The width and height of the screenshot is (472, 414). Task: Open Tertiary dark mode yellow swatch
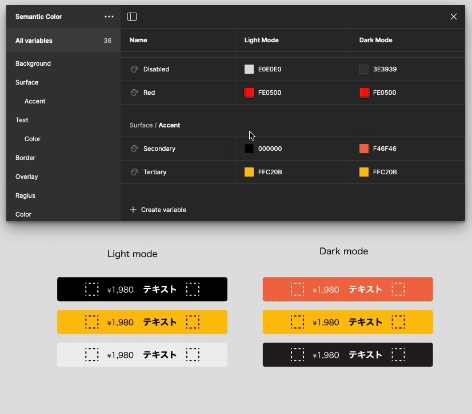(364, 172)
